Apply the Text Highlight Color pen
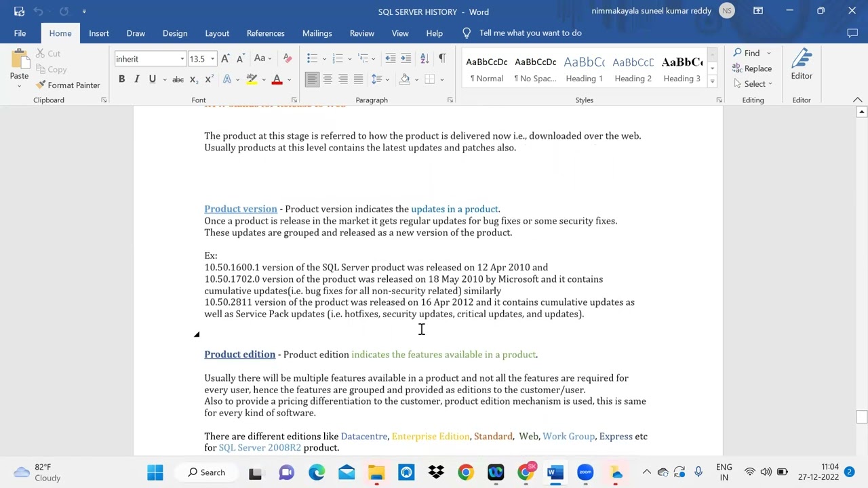The height and width of the screenshot is (488, 868). pyautogui.click(x=252, y=79)
